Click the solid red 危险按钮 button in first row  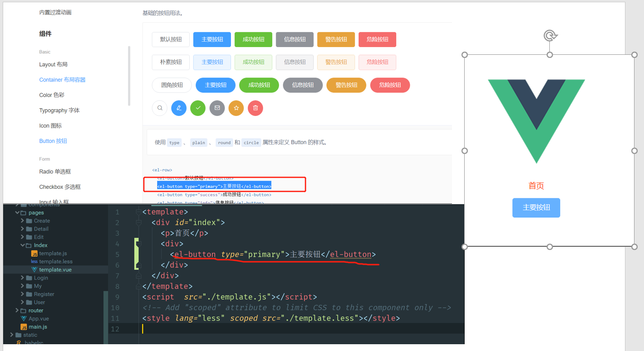377,39
